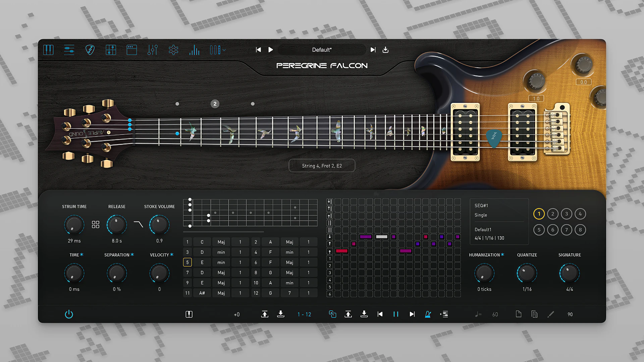Select sequence pattern slot 5
This screenshot has width=644, height=362.
coord(539,230)
